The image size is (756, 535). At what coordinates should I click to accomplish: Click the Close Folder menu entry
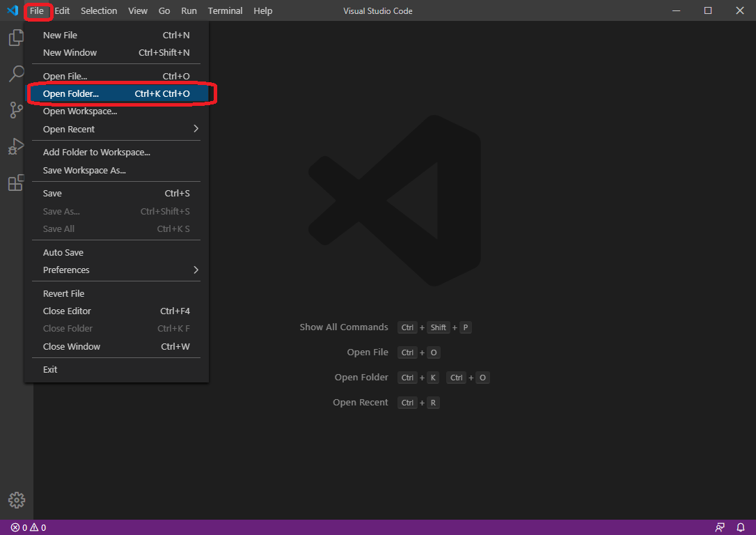[116, 329]
